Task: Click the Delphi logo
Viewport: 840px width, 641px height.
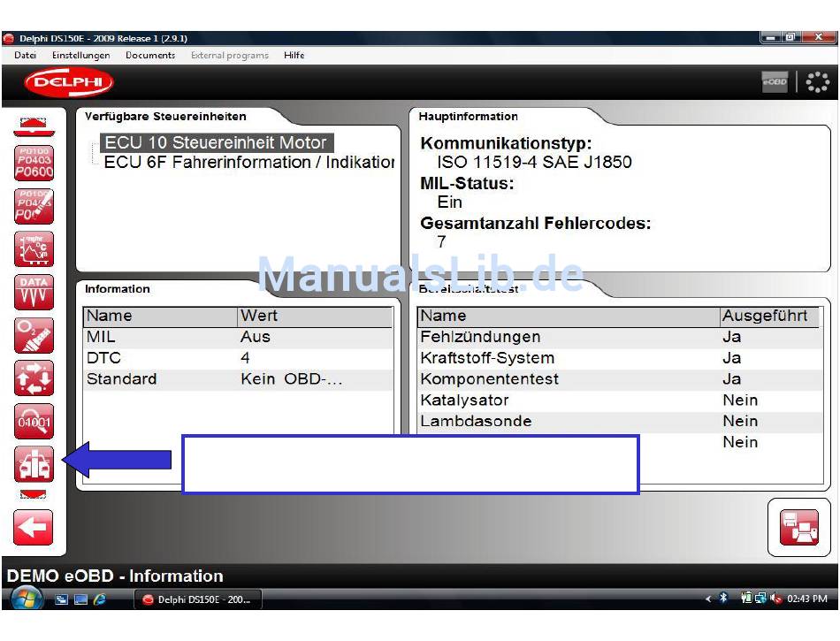Action: 69,82
